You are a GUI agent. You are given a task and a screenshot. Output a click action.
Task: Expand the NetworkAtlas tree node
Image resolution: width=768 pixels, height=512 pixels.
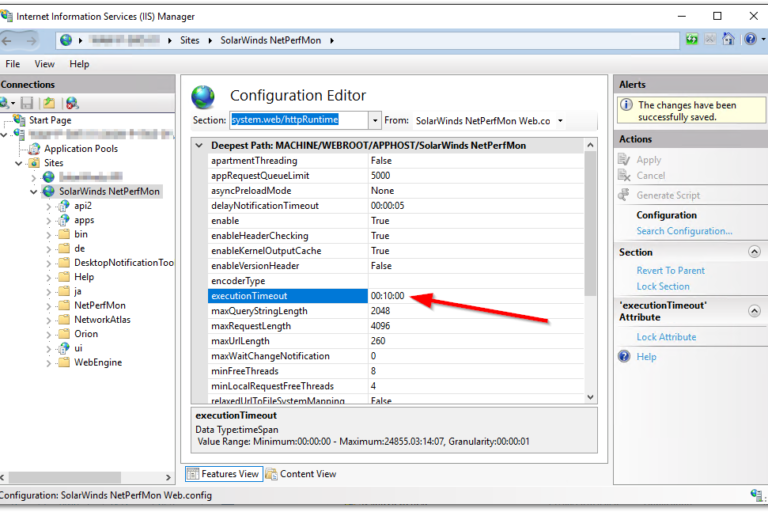[x=48, y=320]
